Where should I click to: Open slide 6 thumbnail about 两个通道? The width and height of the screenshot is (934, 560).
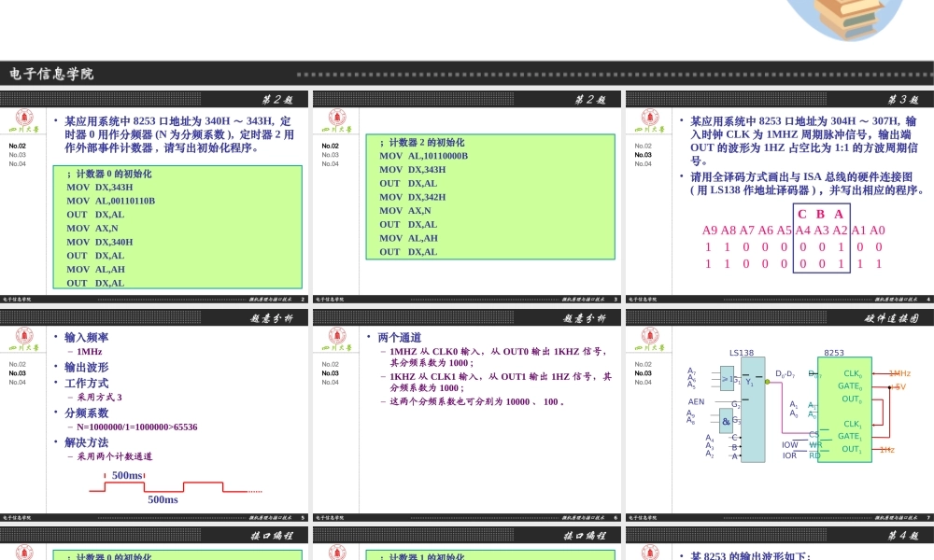point(467,420)
